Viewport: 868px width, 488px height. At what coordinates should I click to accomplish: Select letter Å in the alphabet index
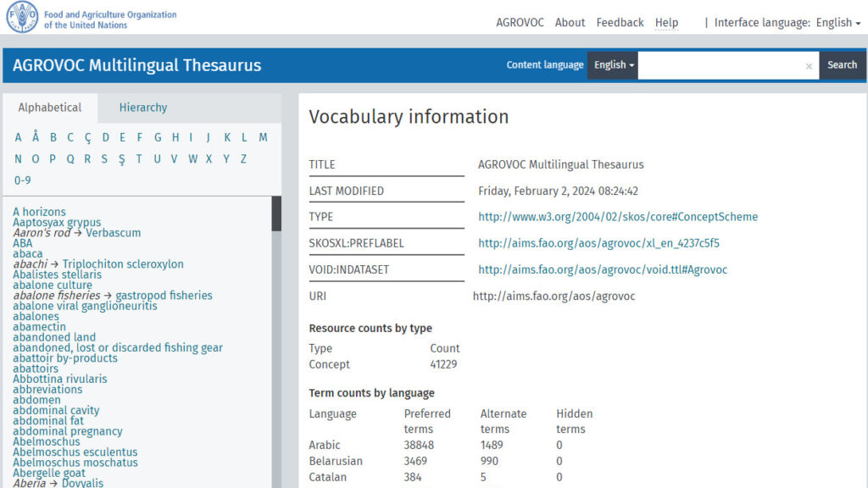pyautogui.click(x=36, y=136)
